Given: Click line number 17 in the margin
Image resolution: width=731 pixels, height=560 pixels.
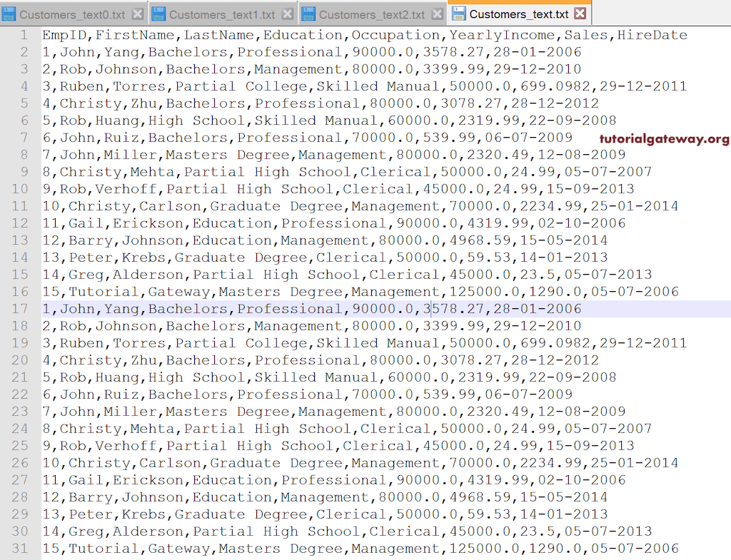Looking at the screenshot, I should coord(20,309).
